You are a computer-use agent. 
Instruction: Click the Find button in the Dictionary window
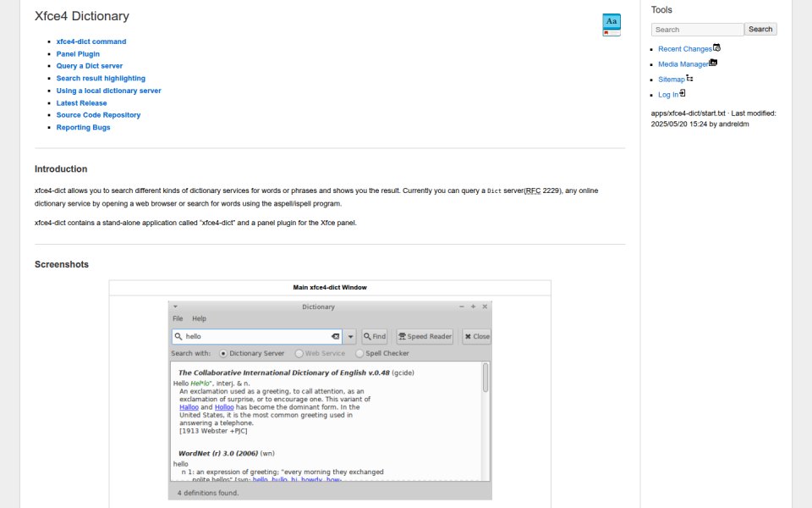[375, 336]
